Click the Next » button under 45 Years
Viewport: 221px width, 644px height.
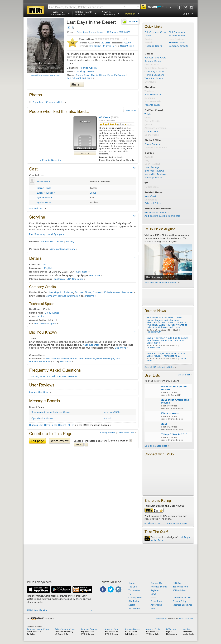[x=85, y=153]
